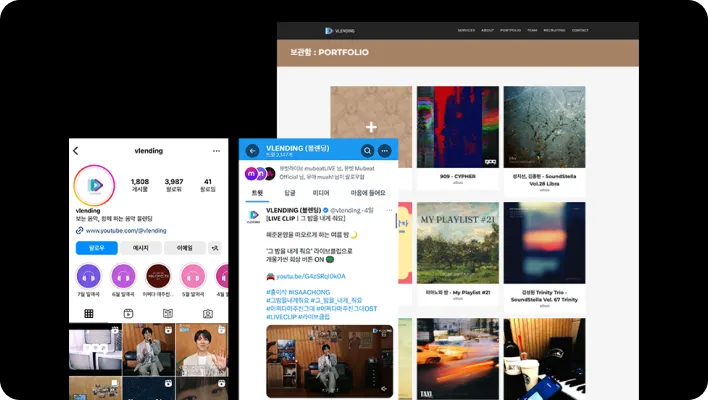Open the 7월 highlight headphone circle

(88, 276)
